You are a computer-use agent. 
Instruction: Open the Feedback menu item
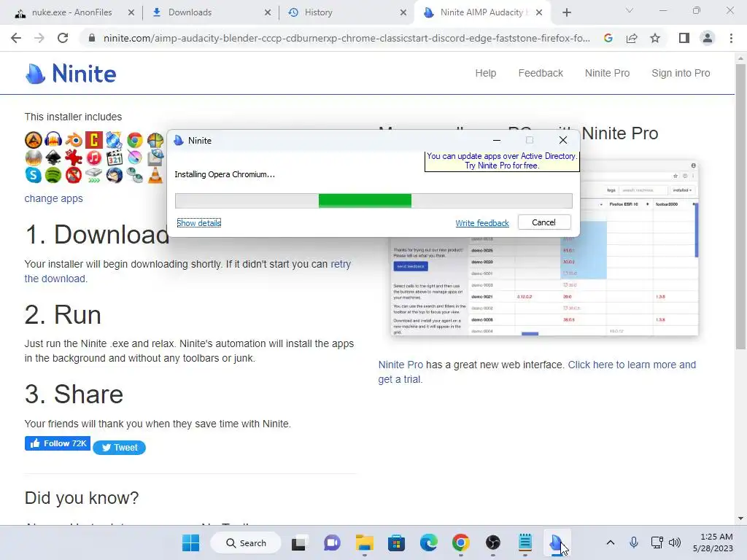[x=541, y=74]
